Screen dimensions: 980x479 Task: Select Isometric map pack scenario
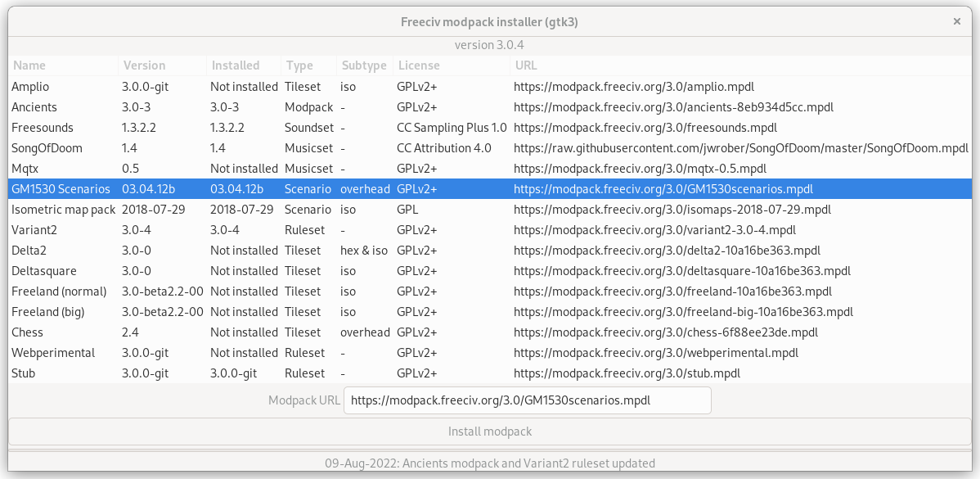[63, 210]
